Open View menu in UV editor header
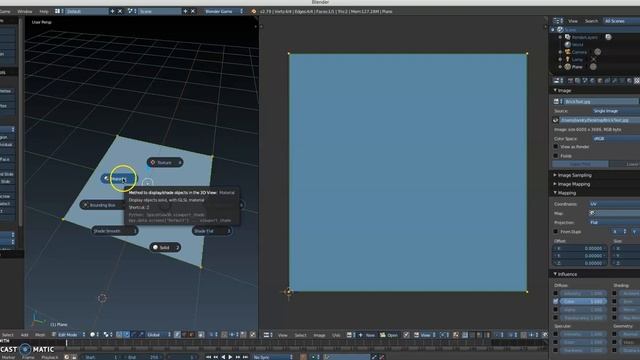 [x=282, y=335]
